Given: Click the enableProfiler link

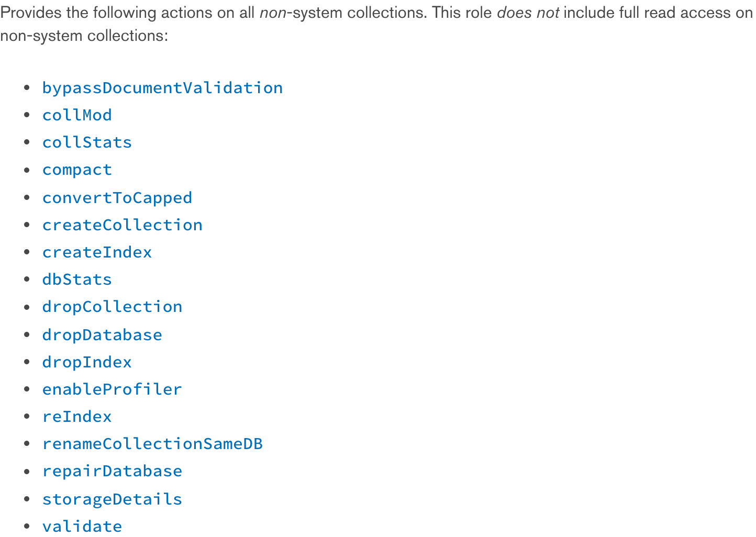Looking at the screenshot, I should (112, 389).
